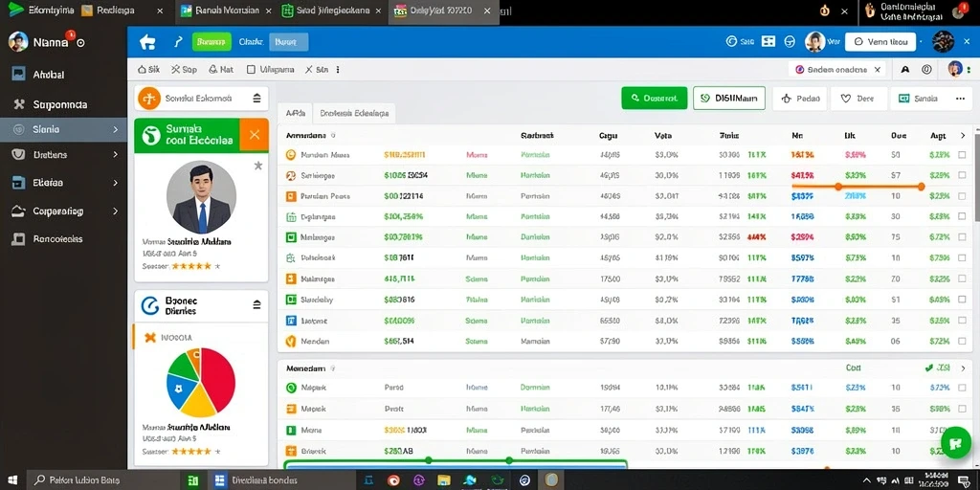The width and height of the screenshot is (980, 490).
Task: Click the dark round avatar in header
Action: [x=943, y=42]
